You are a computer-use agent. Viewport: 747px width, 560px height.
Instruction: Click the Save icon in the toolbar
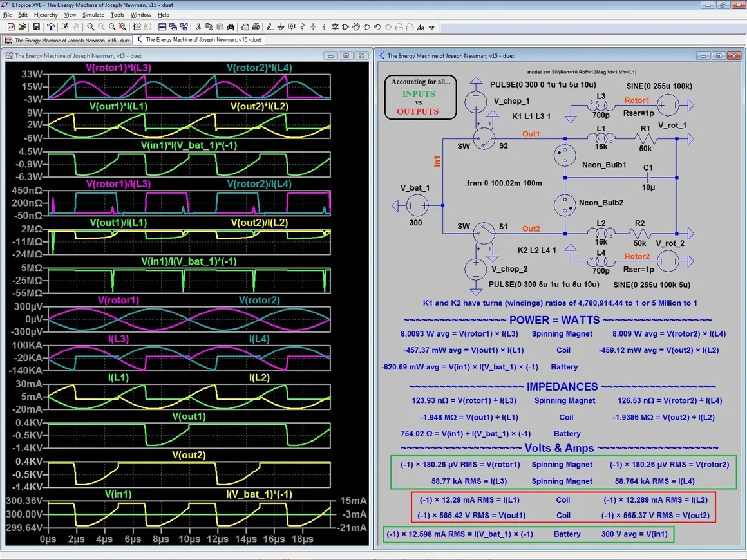(x=36, y=27)
